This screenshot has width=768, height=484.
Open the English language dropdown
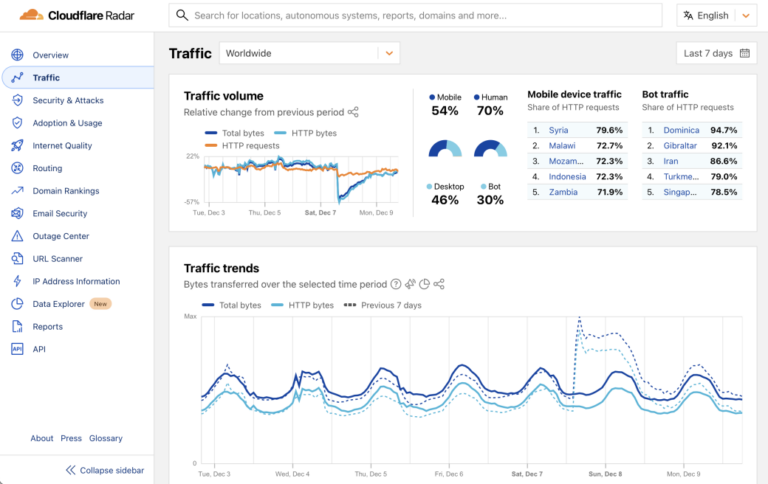(717, 16)
